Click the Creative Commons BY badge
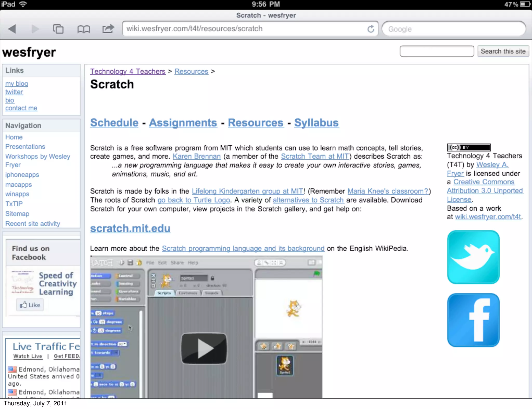The width and height of the screenshot is (532, 409). point(469,147)
